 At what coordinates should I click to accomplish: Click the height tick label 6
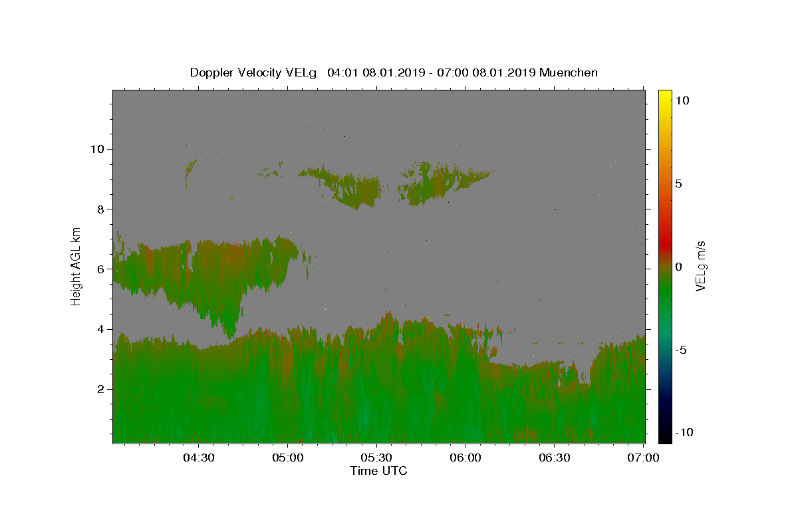click(102, 269)
